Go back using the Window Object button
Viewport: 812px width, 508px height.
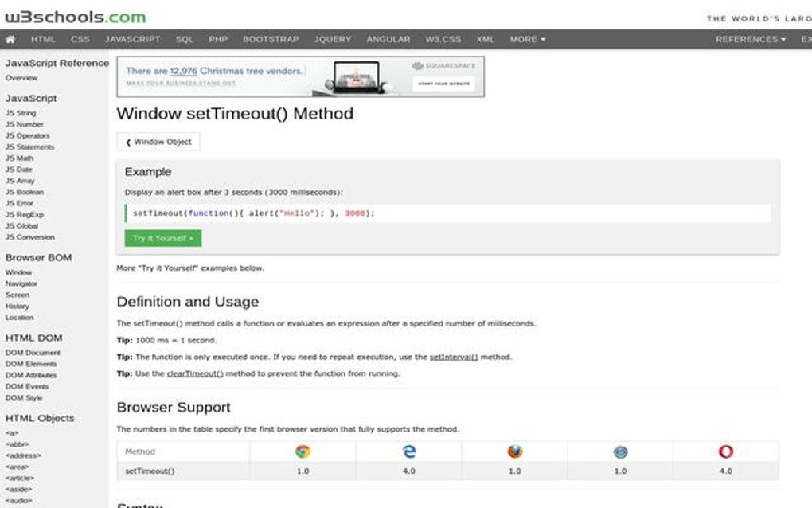pyautogui.click(x=158, y=141)
